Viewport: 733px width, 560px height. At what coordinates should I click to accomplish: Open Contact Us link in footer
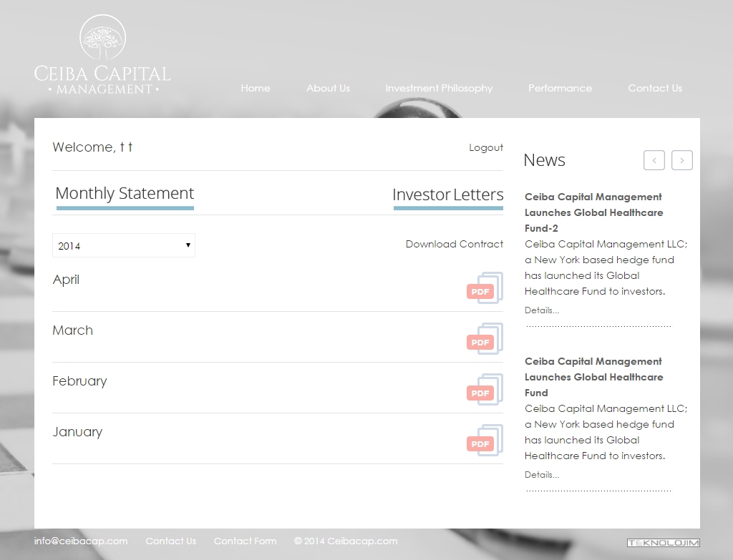170,541
